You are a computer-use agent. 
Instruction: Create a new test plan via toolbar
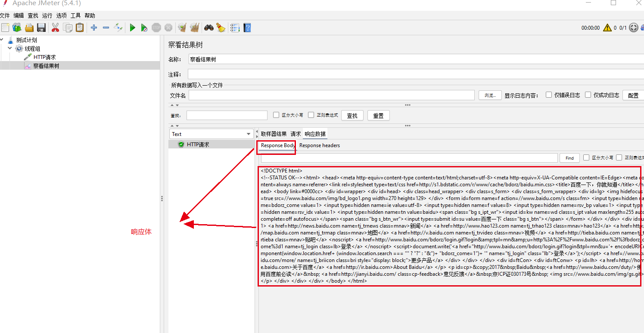pyautogui.click(x=5, y=28)
